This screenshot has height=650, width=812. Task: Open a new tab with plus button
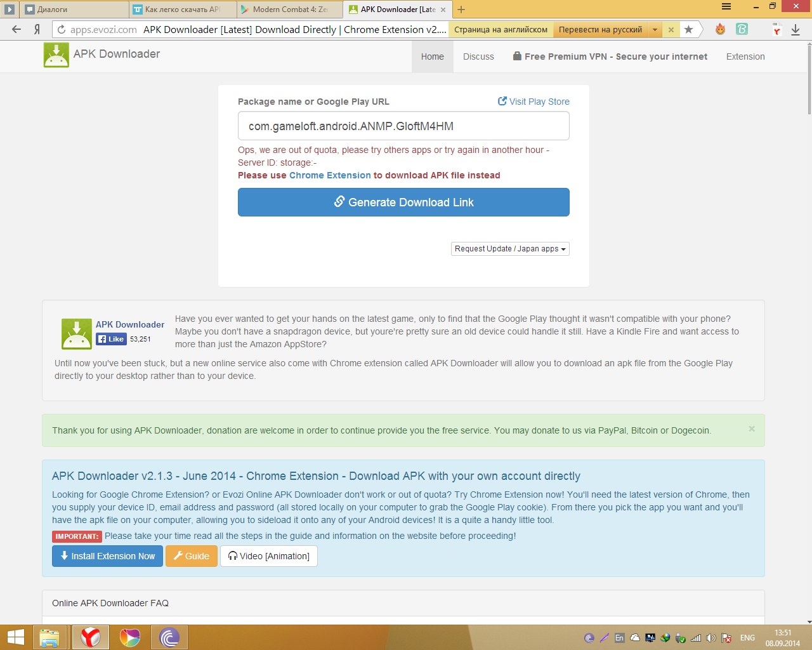pyautogui.click(x=461, y=10)
